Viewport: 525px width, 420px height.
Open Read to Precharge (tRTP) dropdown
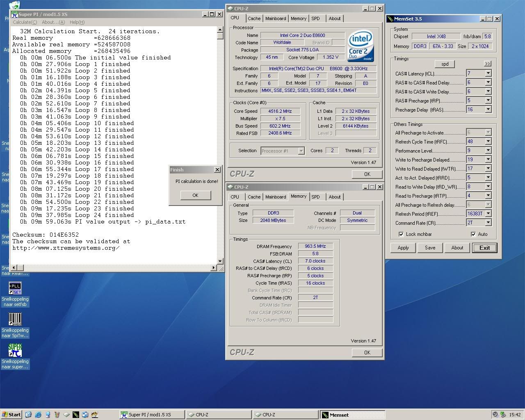[488, 196]
